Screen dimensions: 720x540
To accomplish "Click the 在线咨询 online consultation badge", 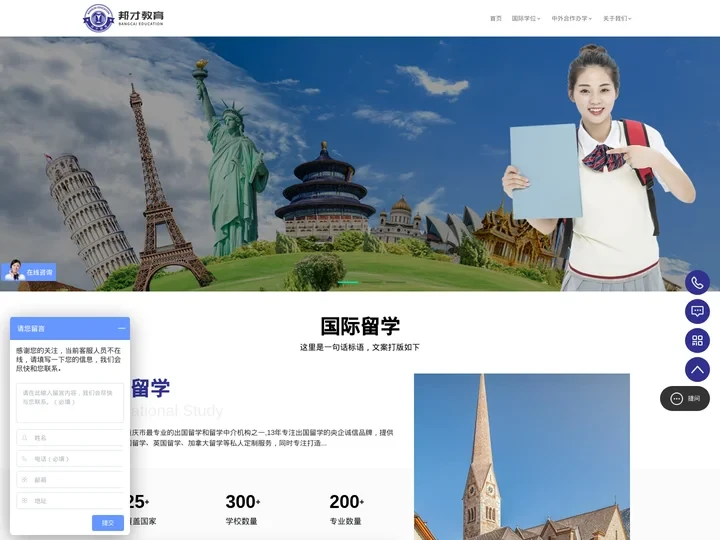I will [28, 271].
